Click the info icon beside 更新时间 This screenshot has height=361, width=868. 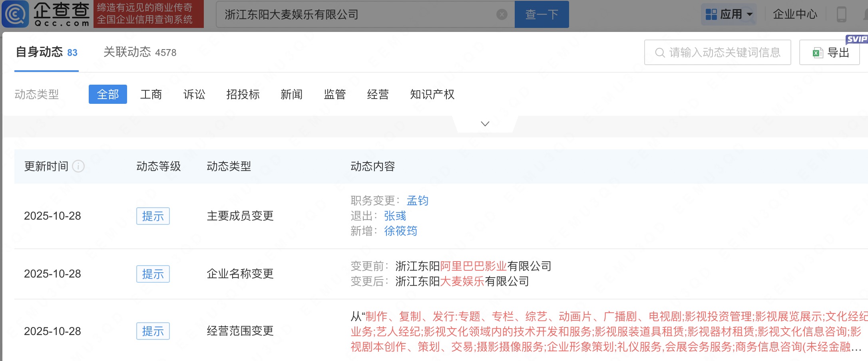pos(78,166)
